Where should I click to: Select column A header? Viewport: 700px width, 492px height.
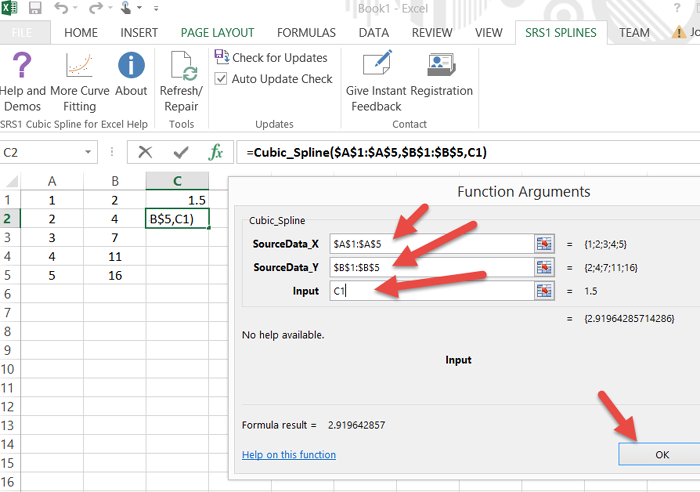52,181
